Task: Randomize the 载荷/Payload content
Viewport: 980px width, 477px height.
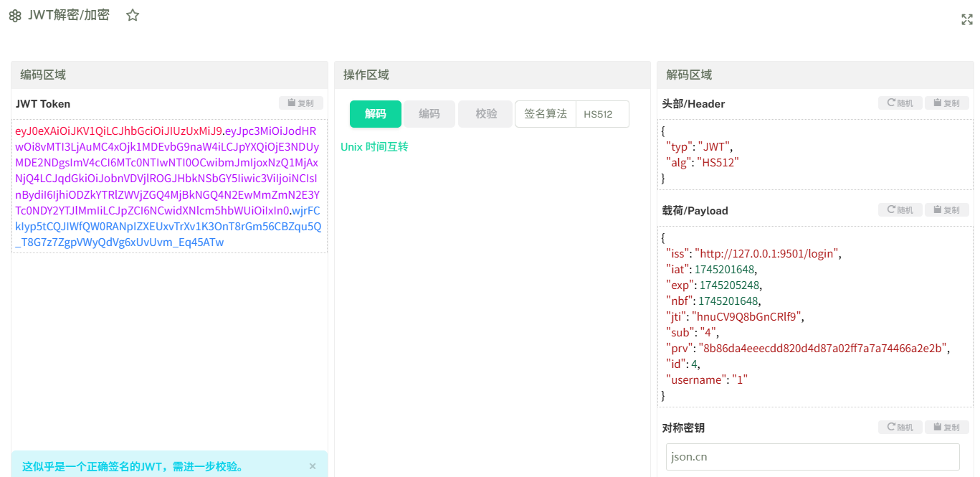Action: (x=900, y=210)
